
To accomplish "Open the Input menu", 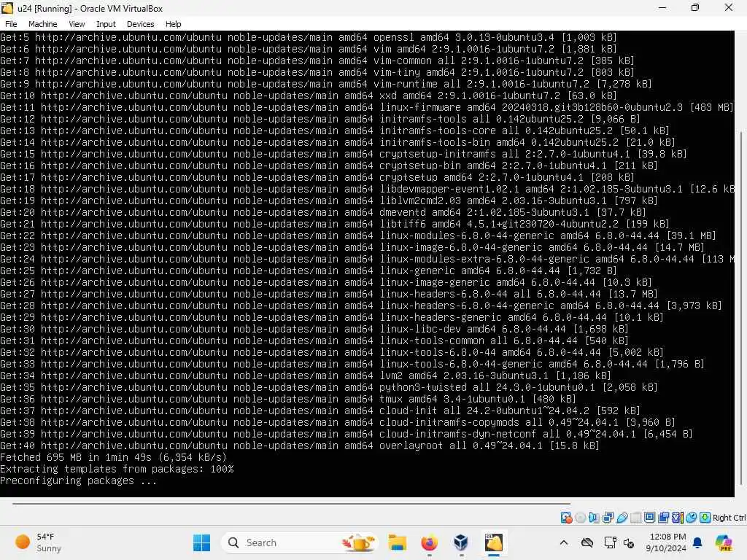I will pos(106,24).
